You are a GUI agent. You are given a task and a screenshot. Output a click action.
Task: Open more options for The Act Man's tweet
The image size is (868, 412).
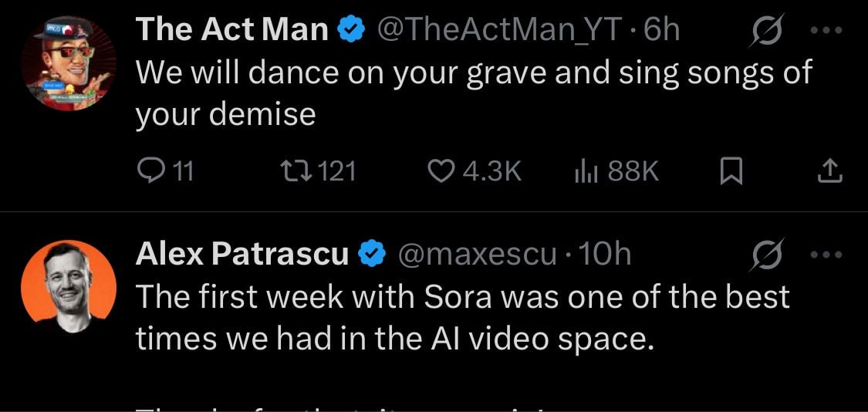point(828,30)
